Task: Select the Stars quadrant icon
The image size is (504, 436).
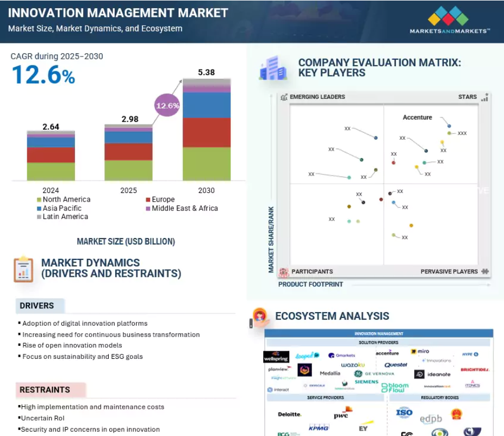Action: click(484, 97)
